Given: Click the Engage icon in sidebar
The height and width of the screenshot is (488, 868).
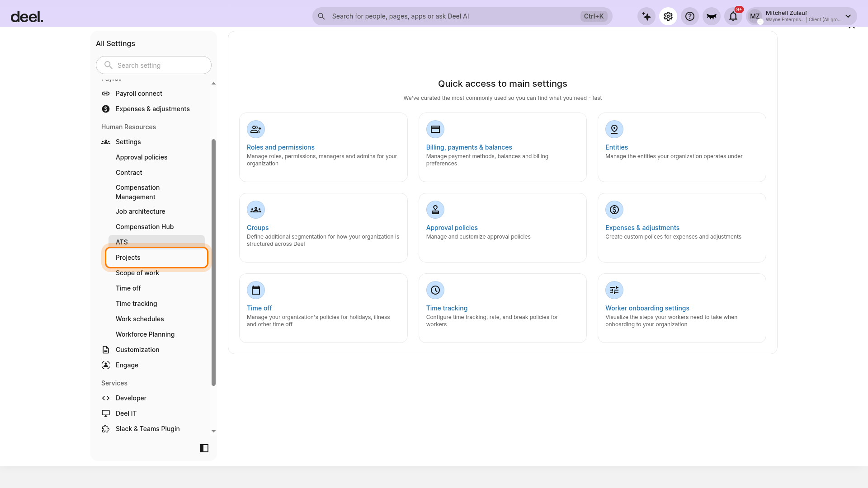Looking at the screenshot, I should point(106,365).
